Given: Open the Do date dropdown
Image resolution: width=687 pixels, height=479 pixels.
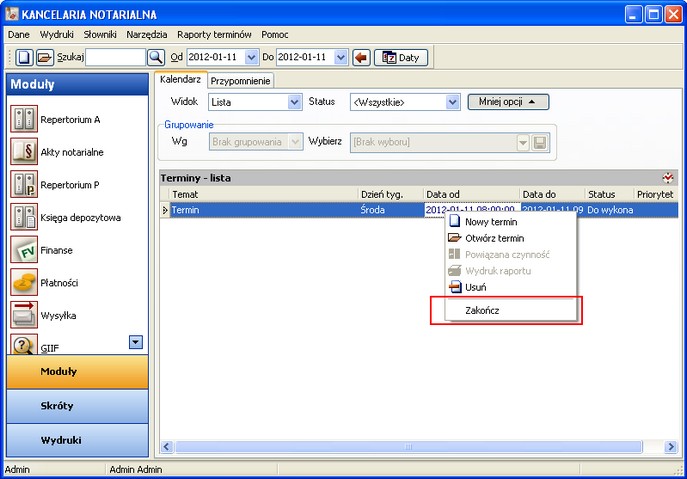Looking at the screenshot, I should (341, 58).
